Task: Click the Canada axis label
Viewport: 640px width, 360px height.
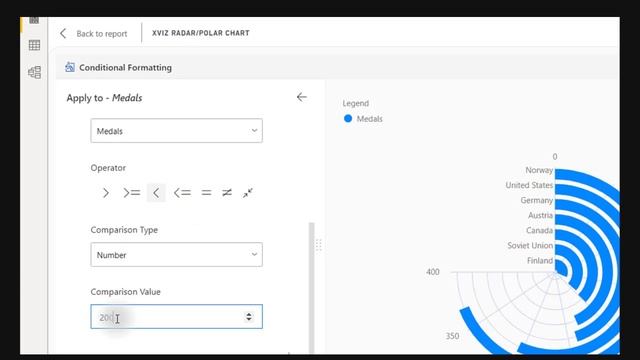Action: point(539,231)
